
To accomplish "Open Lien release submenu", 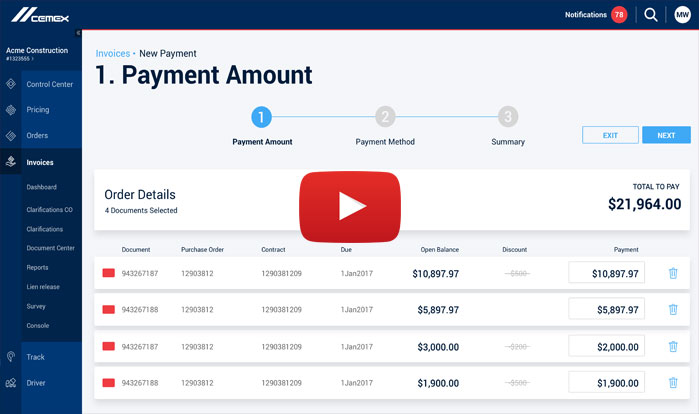I will tap(43, 287).
